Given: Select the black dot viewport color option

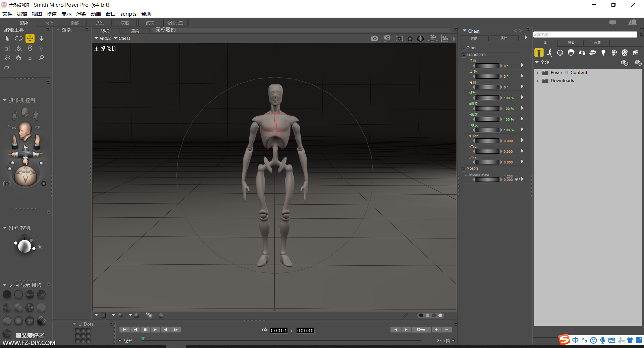Looking at the screenshot, I should tap(421, 315).
